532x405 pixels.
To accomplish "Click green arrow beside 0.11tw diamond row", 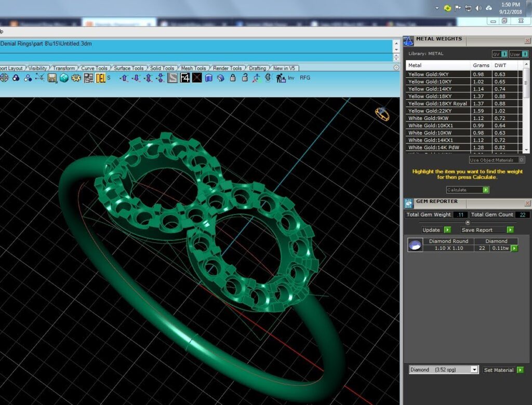I will pyautogui.click(x=514, y=248).
